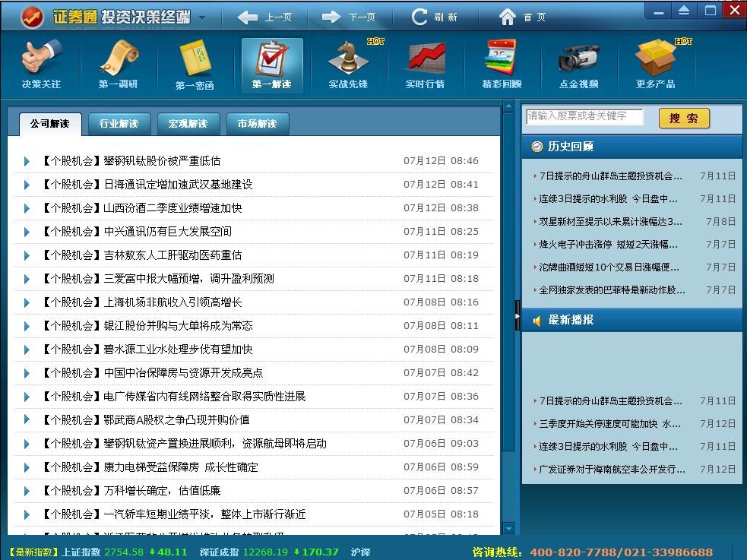The image size is (747, 560).
Task: Open article 电广传媒省内有线网络整合
Action: [204, 397]
